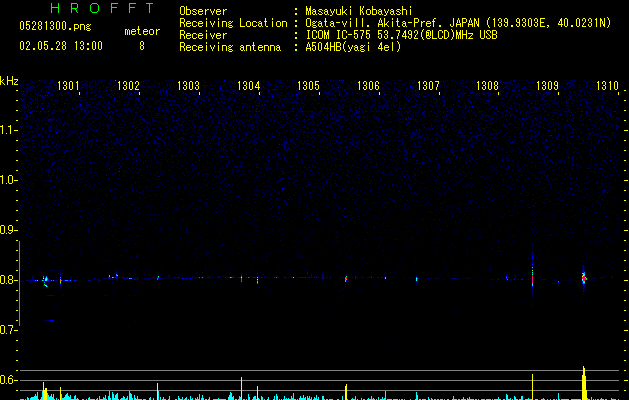Screen dimensions: 629x400
Task: Click the 1303 time axis marker
Action: pos(188,86)
